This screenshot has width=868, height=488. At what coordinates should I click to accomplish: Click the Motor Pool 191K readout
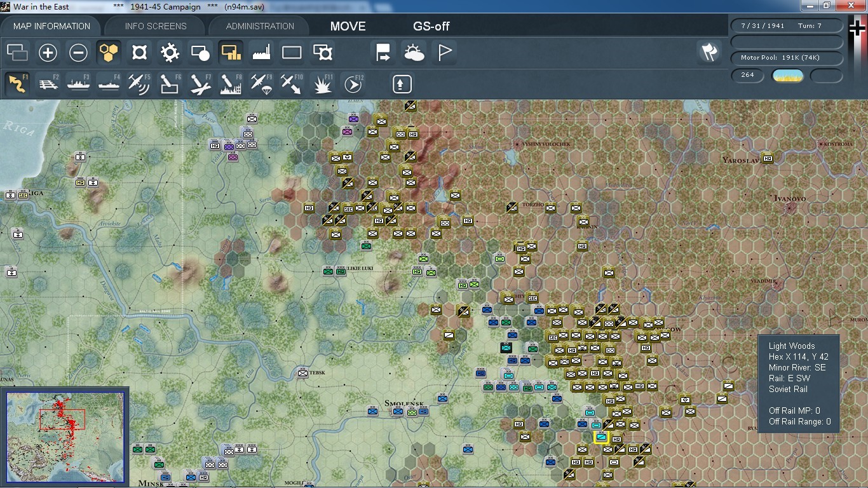(787, 58)
